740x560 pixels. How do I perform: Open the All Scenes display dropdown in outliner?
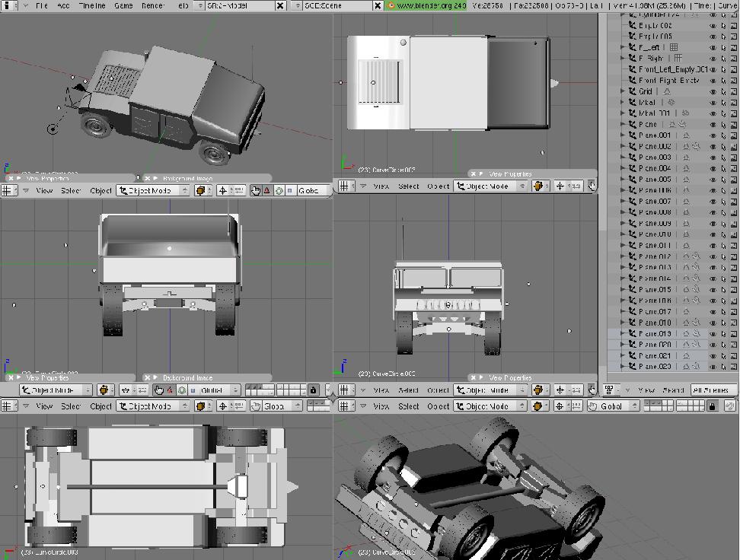714,390
